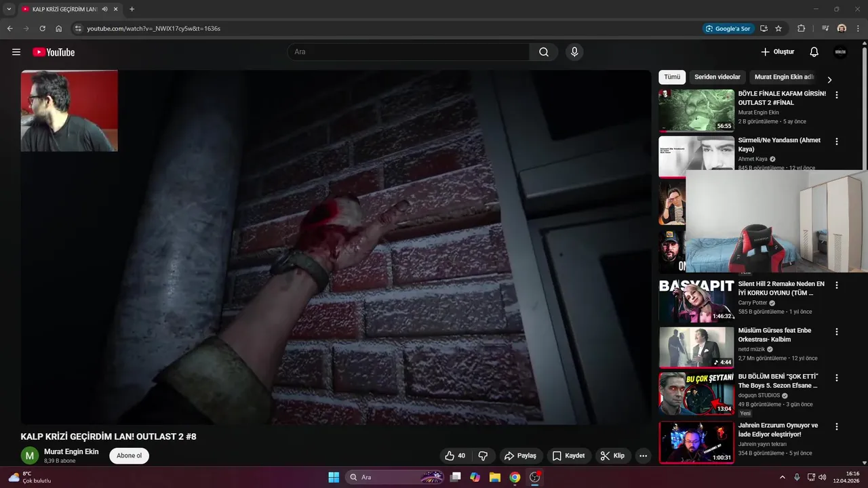The width and height of the screenshot is (868, 488).
Task: Go back in browser history
Action: 9,28
